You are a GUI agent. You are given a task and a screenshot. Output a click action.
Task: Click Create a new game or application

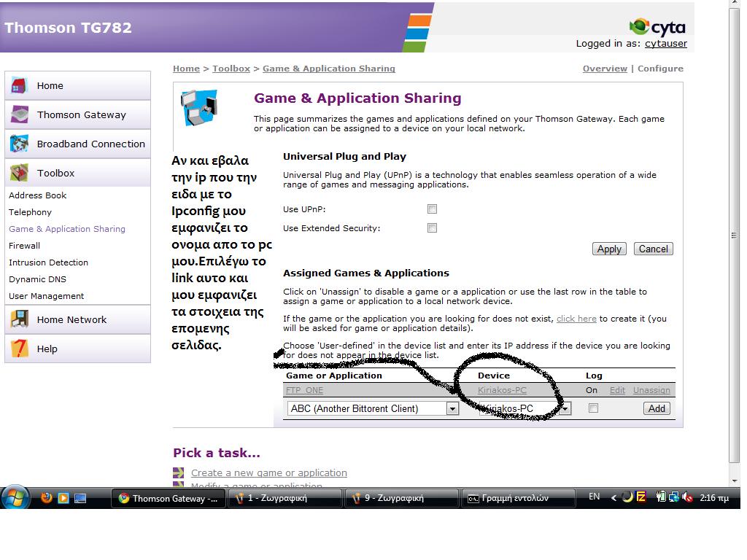(269, 472)
